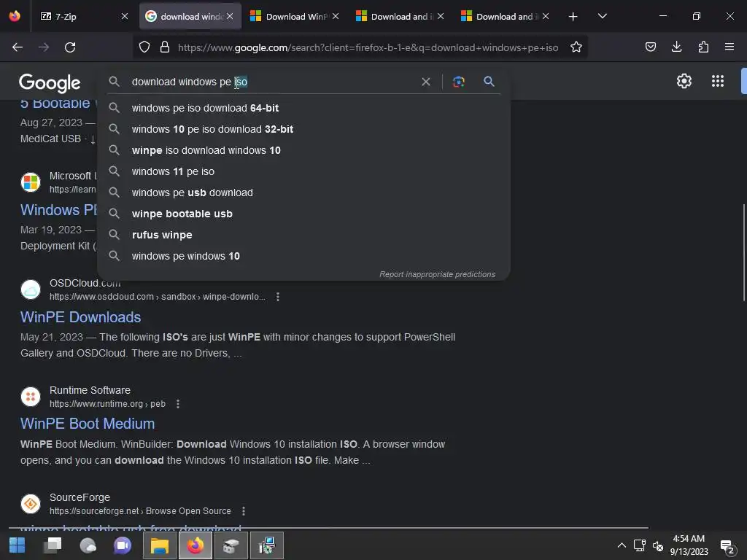
Task: Close the Download WinPE tab
Action: 336,17
